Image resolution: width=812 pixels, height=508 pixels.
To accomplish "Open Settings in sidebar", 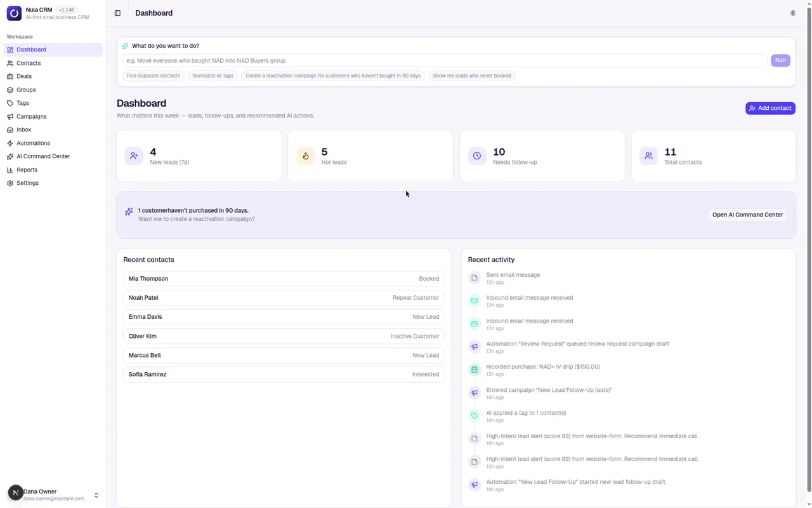I will (53, 183).
